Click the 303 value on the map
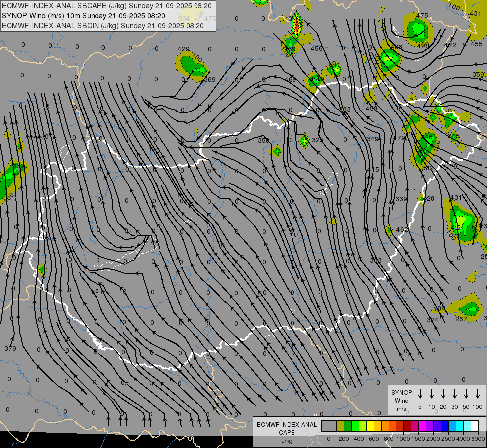 [x=376, y=260]
